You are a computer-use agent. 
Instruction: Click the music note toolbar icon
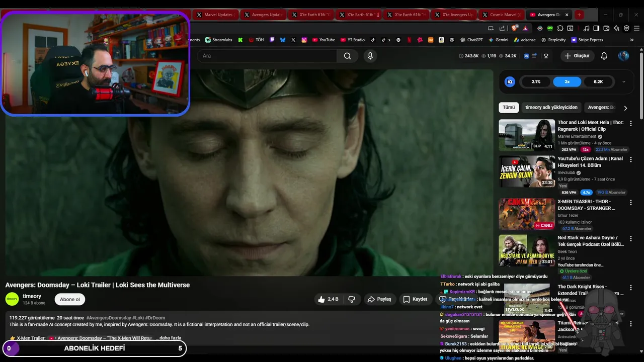(586, 28)
